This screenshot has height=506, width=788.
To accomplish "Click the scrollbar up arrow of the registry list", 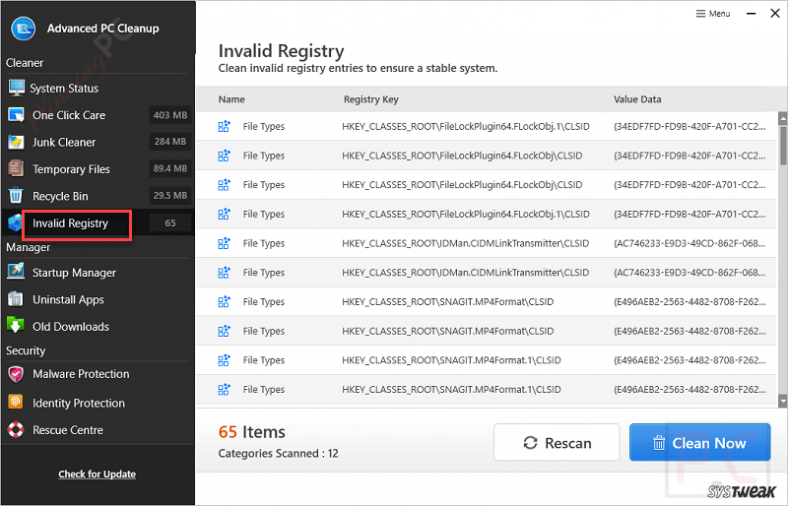I will click(x=782, y=119).
